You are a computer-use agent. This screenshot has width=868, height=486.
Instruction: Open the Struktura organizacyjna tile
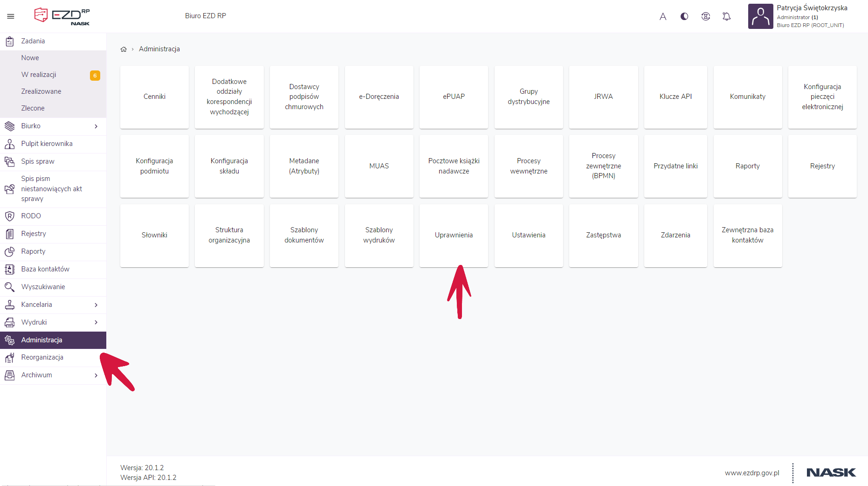tap(229, 235)
